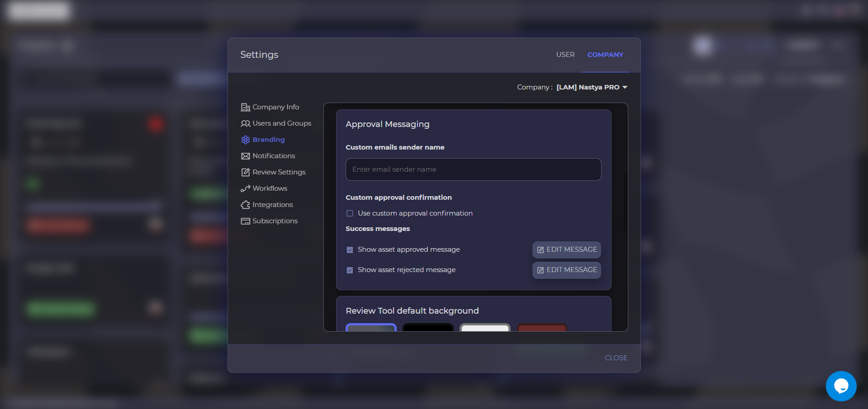Click the Workflows path icon
Image resolution: width=868 pixels, height=409 pixels.
coord(245,188)
